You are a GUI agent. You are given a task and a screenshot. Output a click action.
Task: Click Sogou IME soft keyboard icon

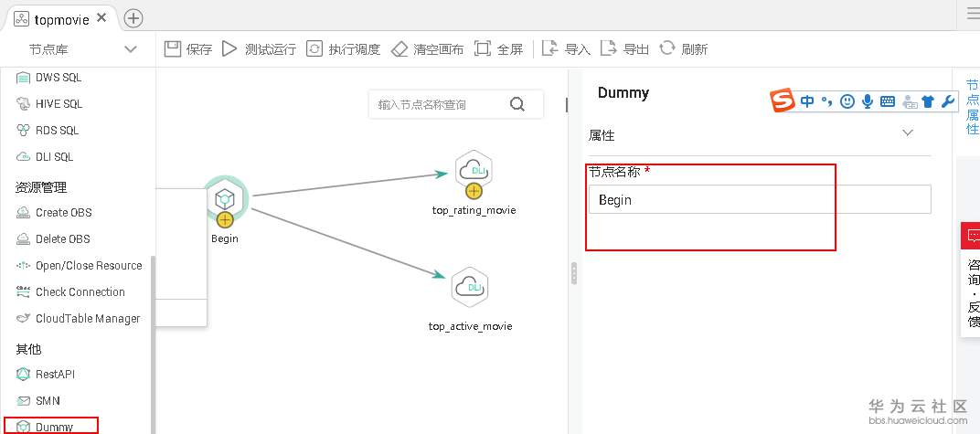888,101
